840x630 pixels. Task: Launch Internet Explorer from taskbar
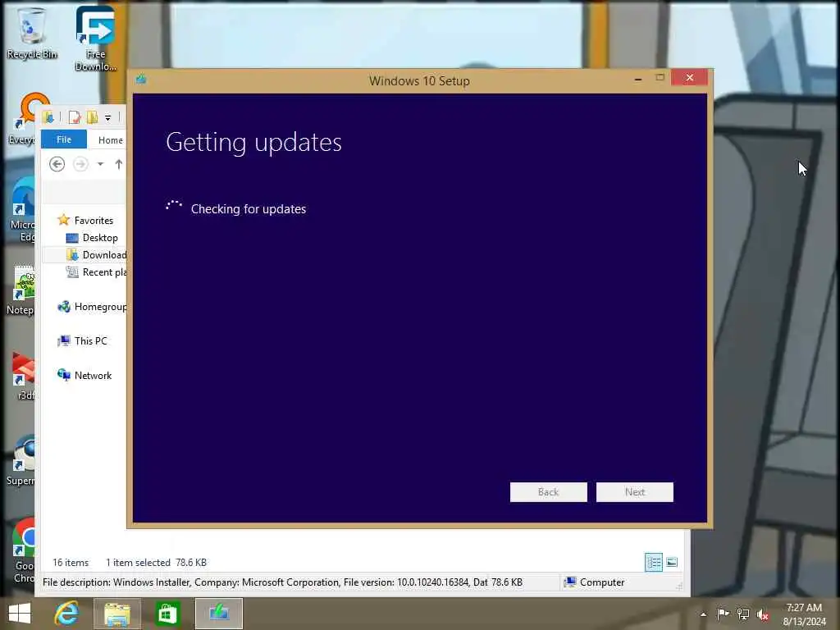(x=67, y=614)
